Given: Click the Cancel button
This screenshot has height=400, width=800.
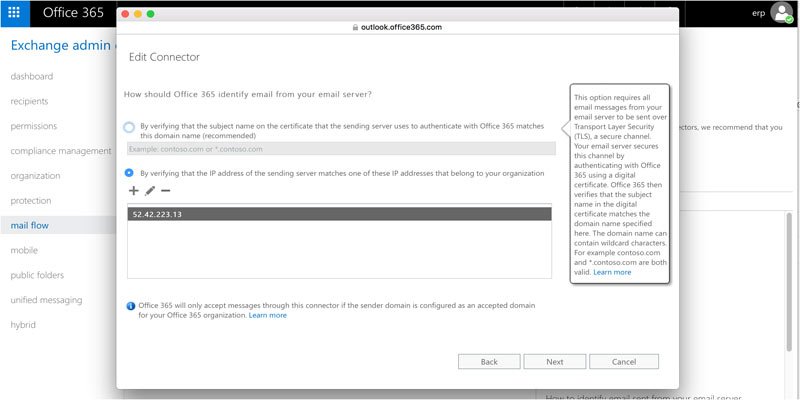Looking at the screenshot, I should click(623, 362).
